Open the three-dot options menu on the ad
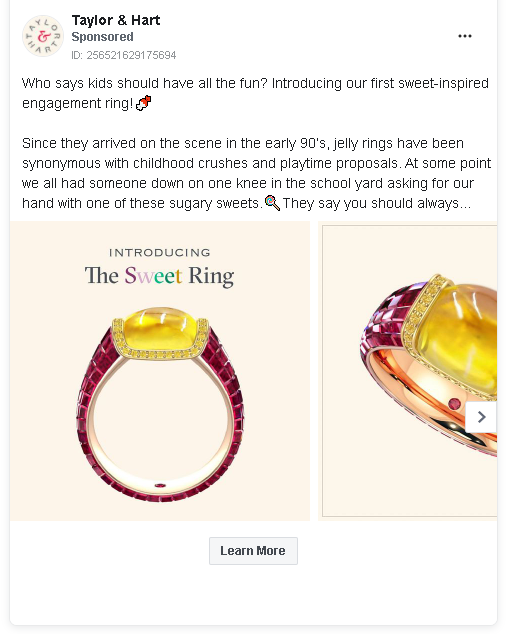This screenshot has height=634, width=506. pyautogui.click(x=464, y=36)
